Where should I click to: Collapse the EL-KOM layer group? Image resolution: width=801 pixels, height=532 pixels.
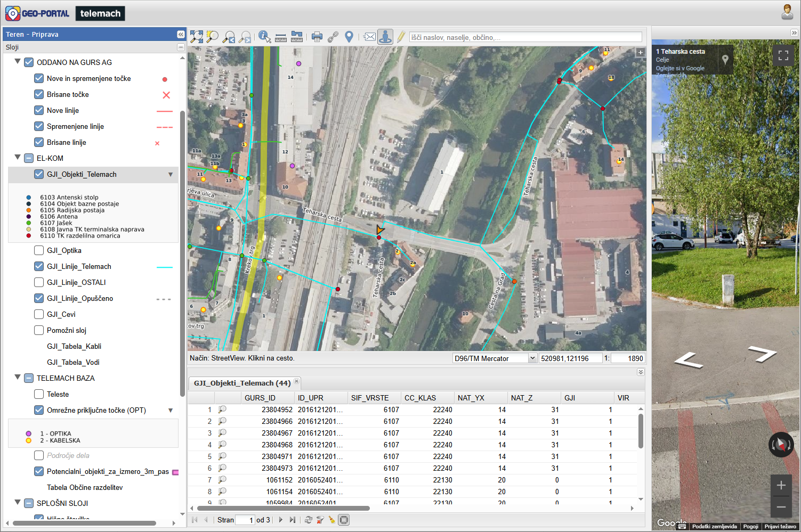[18, 158]
